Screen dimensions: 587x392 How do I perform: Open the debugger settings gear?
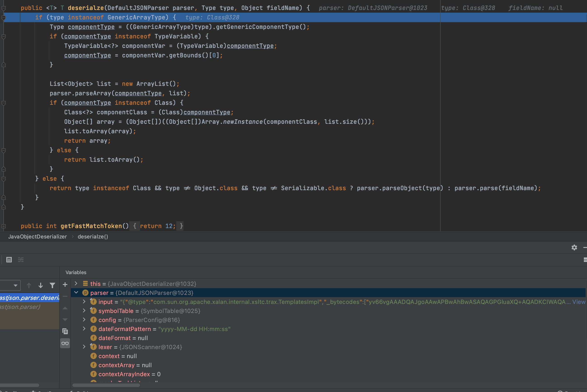pos(574,247)
